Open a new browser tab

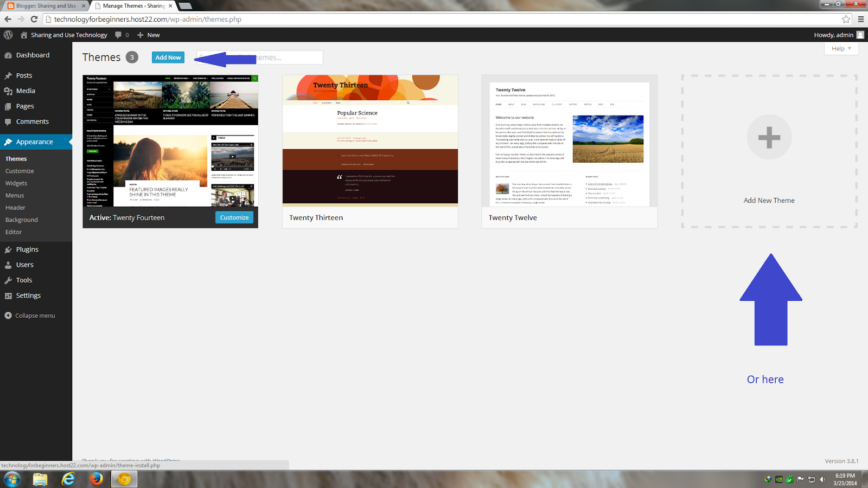click(185, 6)
